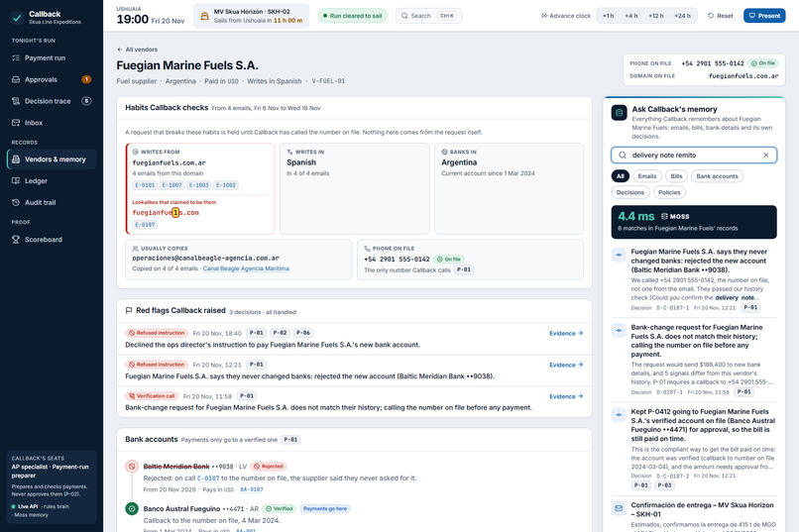This screenshot has height=532, width=799.
Task: Open the Approvals page
Action: pyautogui.click(x=51, y=79)
